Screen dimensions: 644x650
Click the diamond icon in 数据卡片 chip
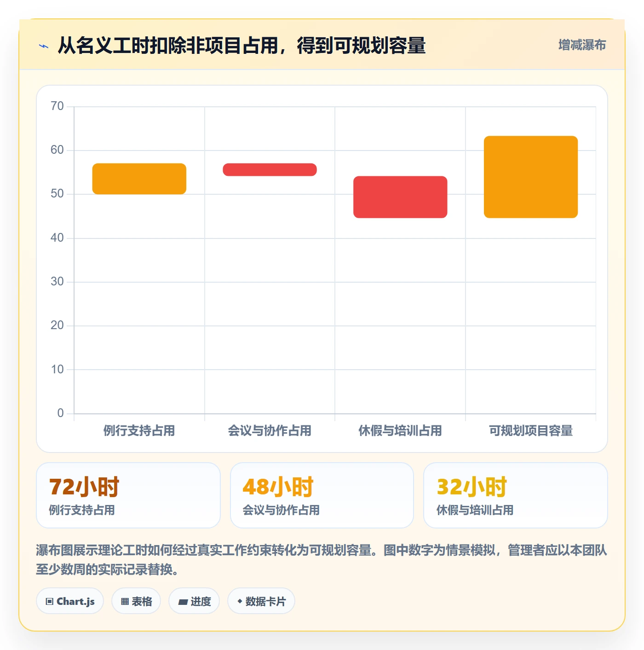point(240,601)
